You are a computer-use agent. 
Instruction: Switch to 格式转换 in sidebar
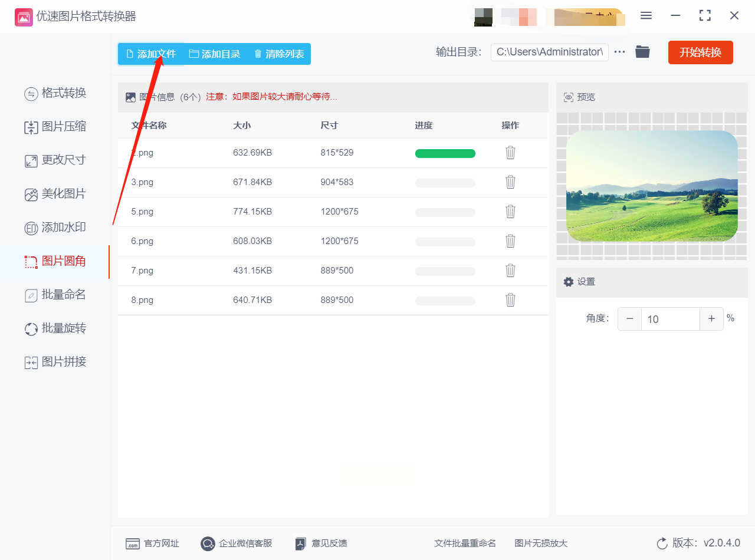55,93
